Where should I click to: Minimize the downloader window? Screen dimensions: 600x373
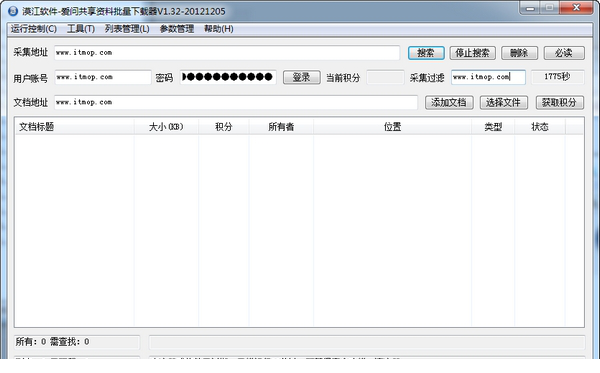[530, 8]
